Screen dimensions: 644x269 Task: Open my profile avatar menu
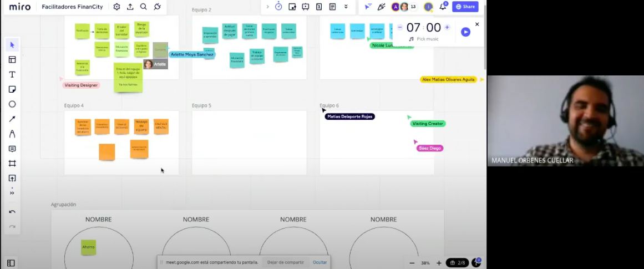pyautogui.click(x=428, y=7)
